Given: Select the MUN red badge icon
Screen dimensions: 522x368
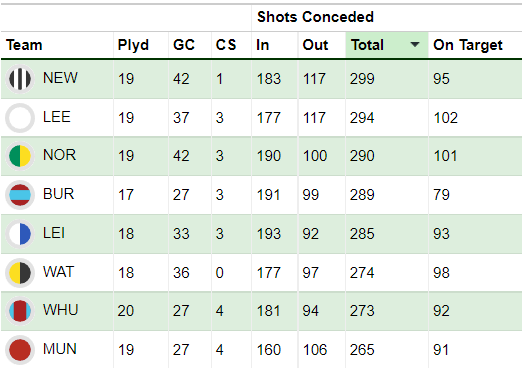Looking at the screenshot, I should pos(20,350).
